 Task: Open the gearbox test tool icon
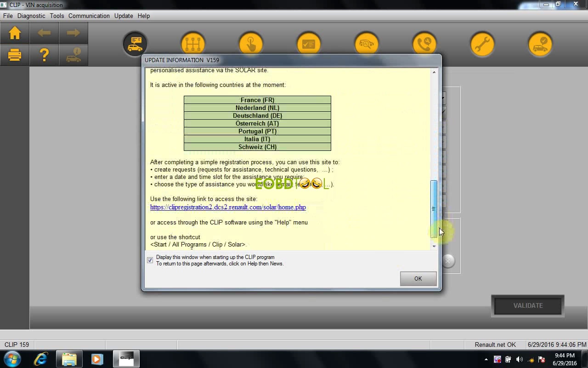pyautogui.click(x=193, y=44)
